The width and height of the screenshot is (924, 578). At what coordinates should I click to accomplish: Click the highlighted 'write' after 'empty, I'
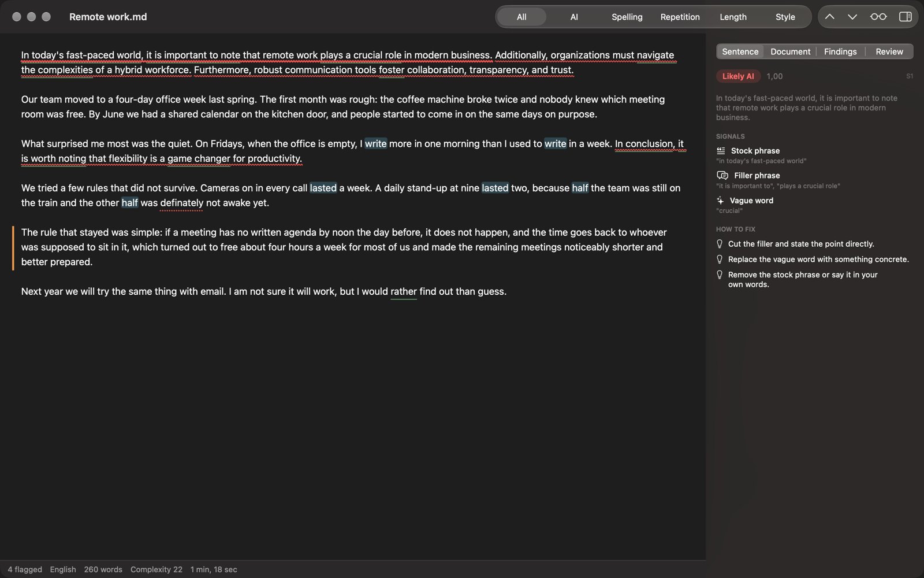click(x=376, y=144)
